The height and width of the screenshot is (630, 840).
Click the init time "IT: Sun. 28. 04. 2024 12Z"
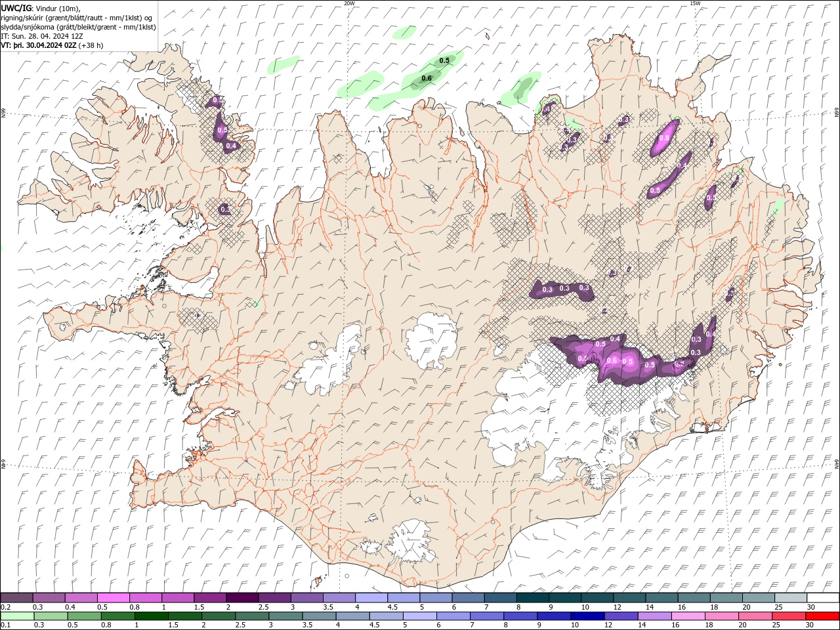tap(42, 36)
